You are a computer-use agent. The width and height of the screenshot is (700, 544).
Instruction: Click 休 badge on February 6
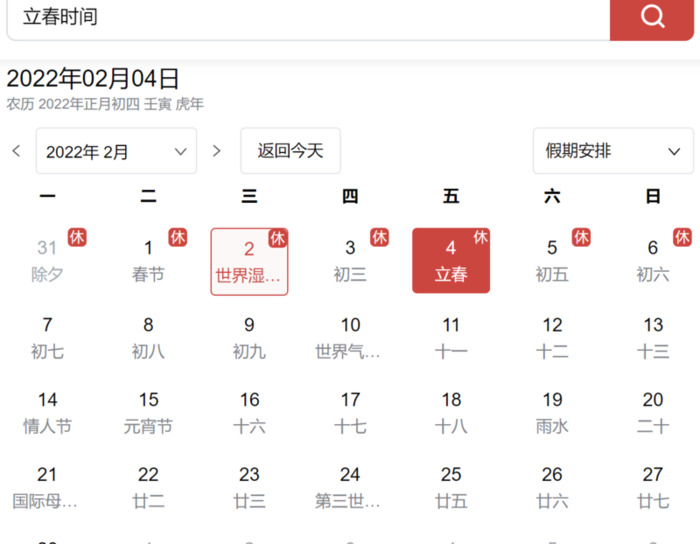coord(682,237)
